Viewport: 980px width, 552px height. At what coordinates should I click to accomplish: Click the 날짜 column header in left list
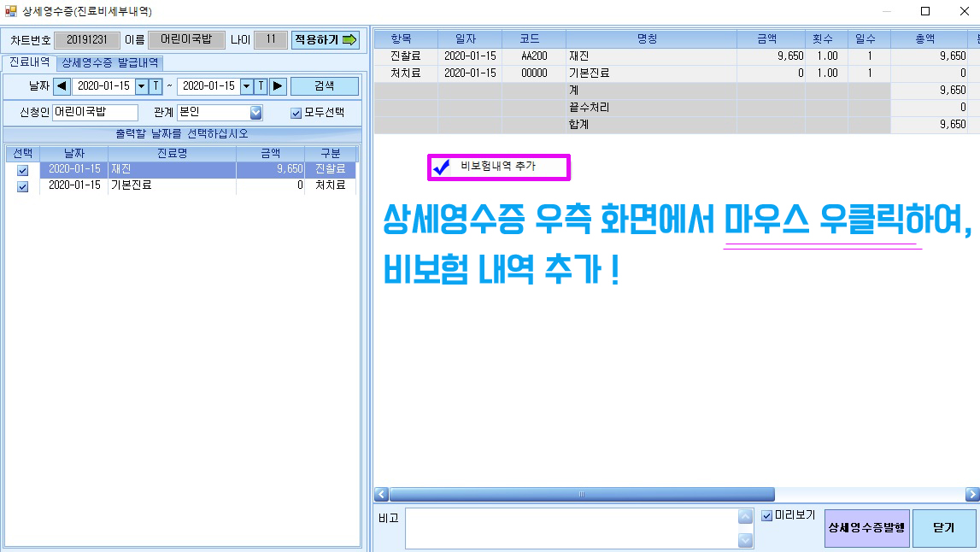click(74, 153)
